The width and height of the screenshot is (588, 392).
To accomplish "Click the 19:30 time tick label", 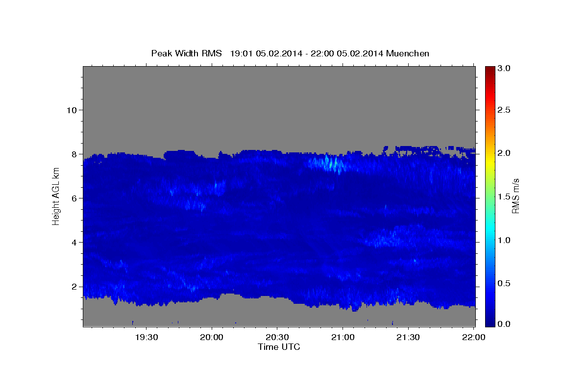I will click(147, 338).
